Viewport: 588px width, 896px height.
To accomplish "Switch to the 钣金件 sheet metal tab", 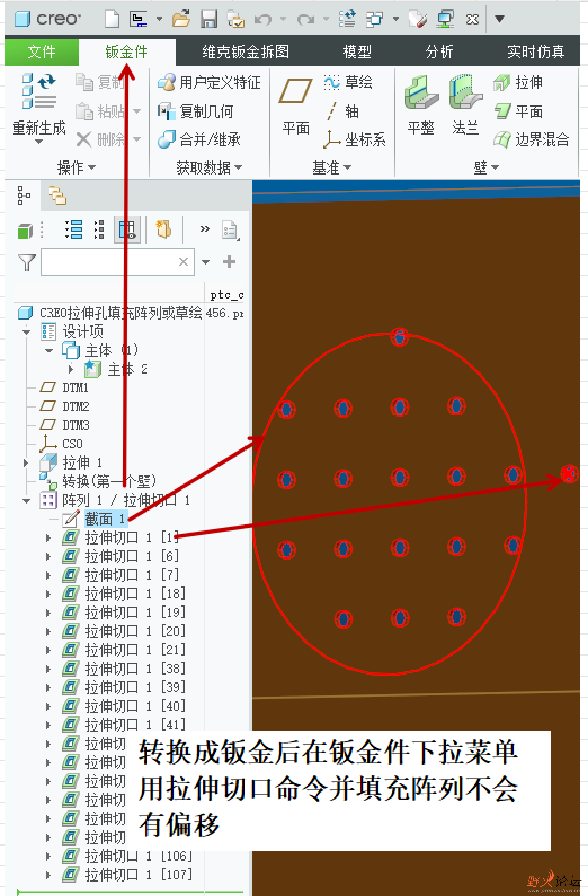I will coord(127,51).
